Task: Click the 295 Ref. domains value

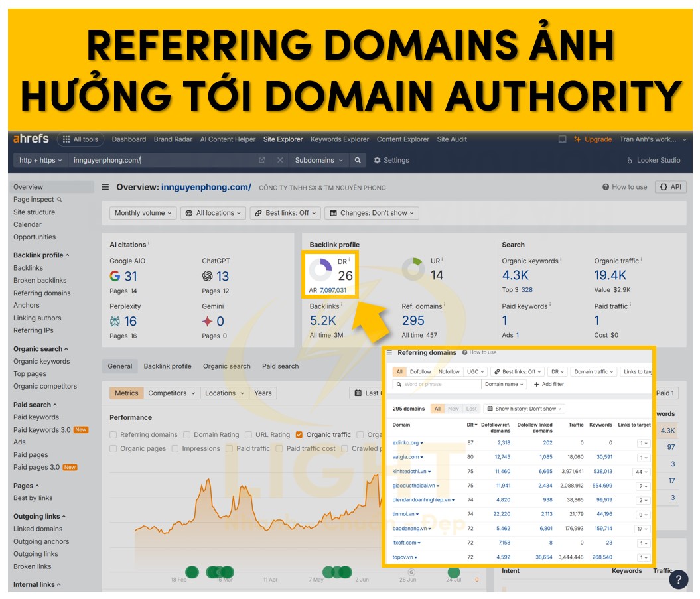Action: pyautogui.click(x=413, y=320)
